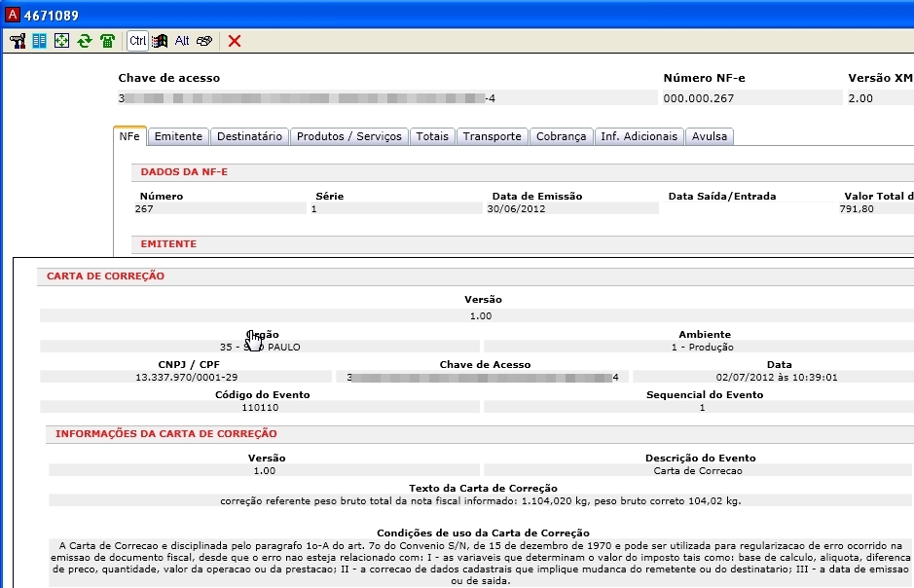The height and width of the screenshot is (588, 914).
Task: Open the Transporte tab
Action: coord(492,136)
